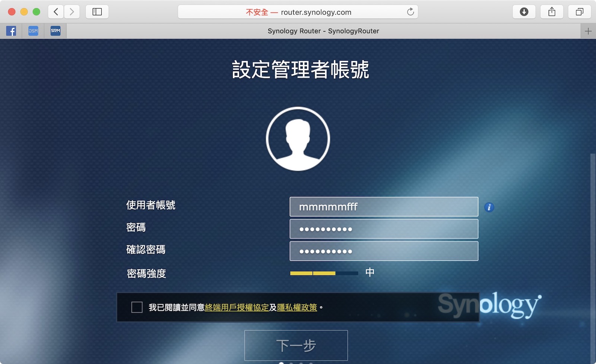Focus the 確認密碼 confirm password field
The width and height of the screenshot is (596, 364).
(x=384, y=251)
